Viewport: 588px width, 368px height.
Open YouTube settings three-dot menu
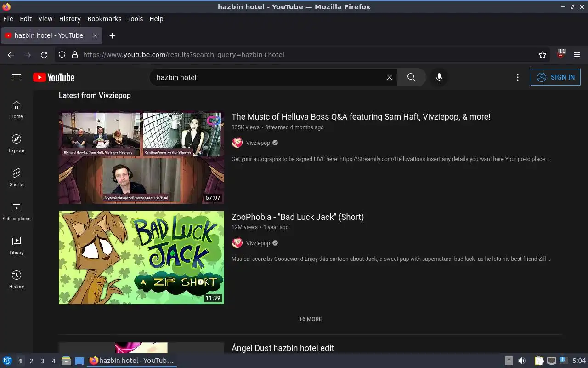pos(518,77)
